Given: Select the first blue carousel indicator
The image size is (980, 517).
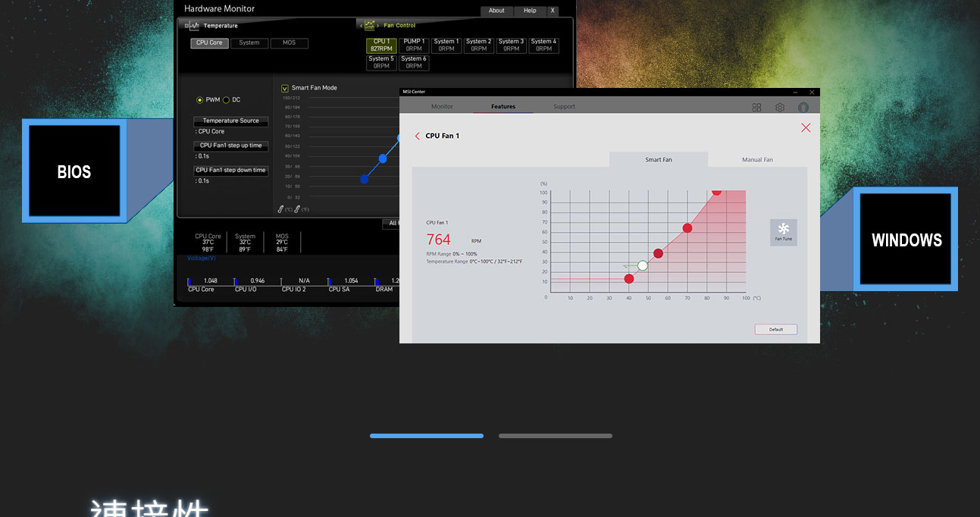Looking at the screenshot, I should click(x=427, y=436).
